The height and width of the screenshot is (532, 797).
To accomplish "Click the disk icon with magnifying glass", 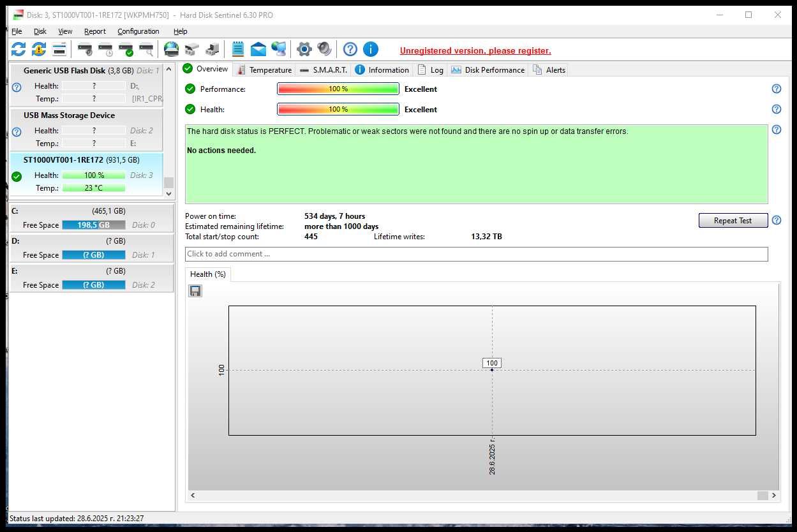I will tap(146, 48).
